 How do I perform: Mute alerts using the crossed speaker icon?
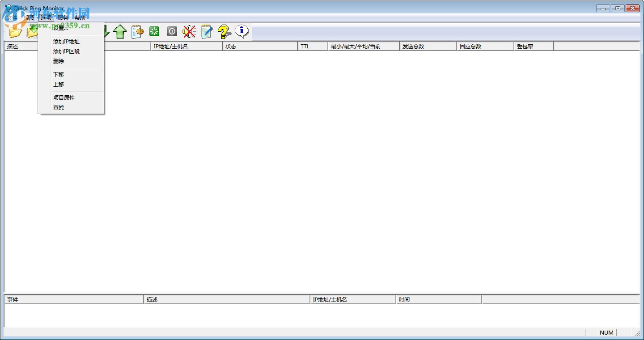tap(189, 31)
